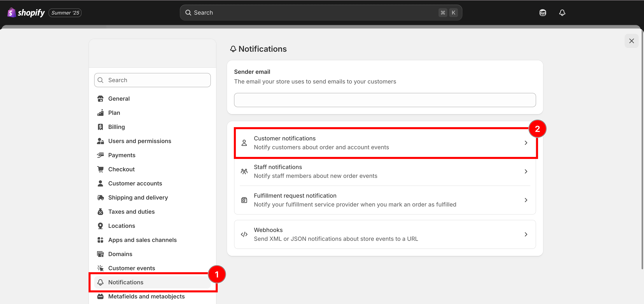Viewport: 644px width, 304px height.
Task: Open the Sidekick assistant icon
Action: 543,13
